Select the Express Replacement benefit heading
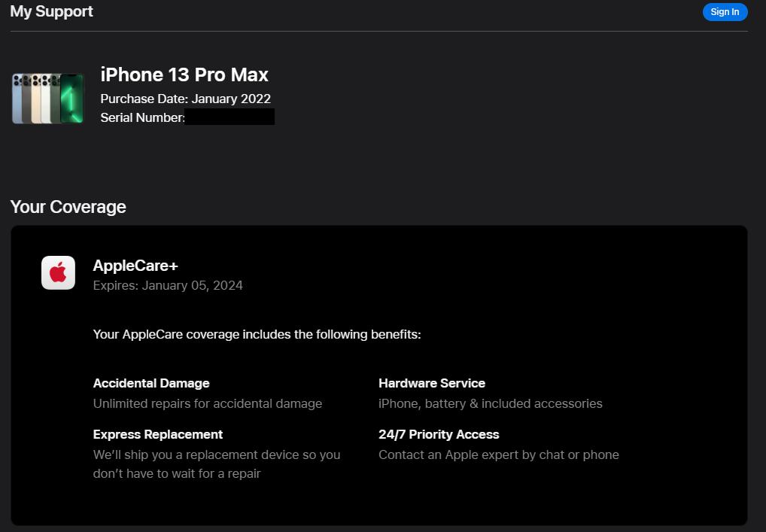Viewport: 766px width, 532px height. click(x=158, y=434)
